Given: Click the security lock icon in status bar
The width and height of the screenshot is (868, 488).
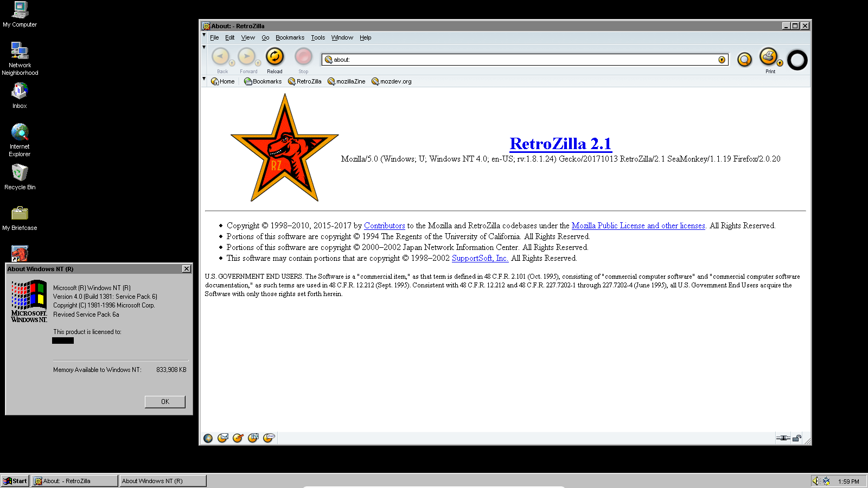Looking at the screenshot, I should tap(797, 438).
